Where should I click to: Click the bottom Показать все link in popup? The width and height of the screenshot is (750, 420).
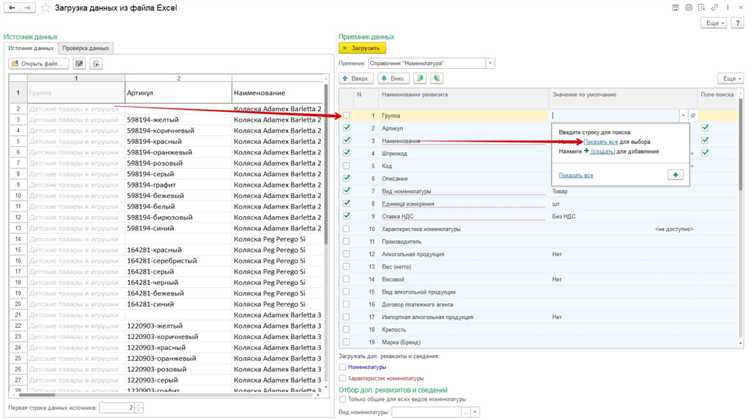point(576,176)
